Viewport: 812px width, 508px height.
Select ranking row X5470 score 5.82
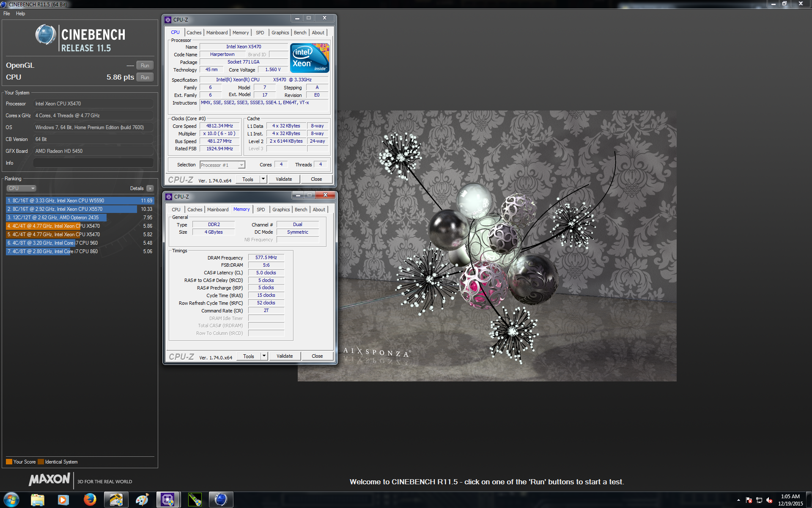[80, 235]
